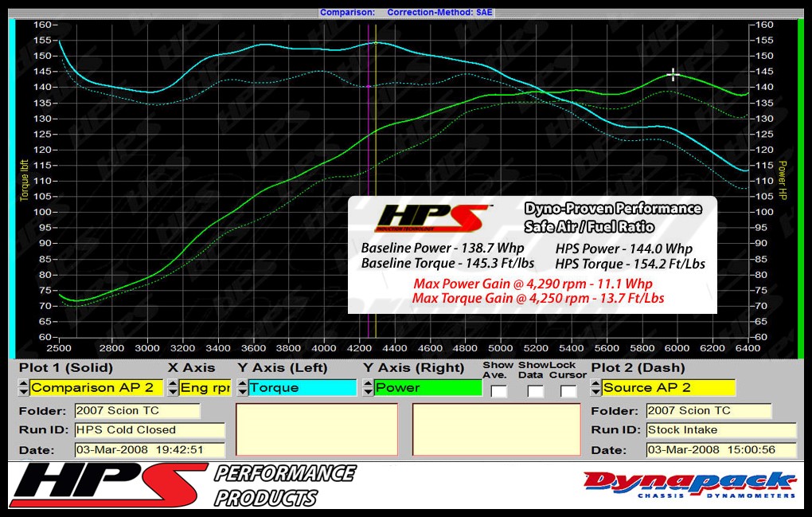Click the 'Safe Air / Fuel Ratio' heading
Image resolution: width=812 pixels, height=517 pixels.
[x=589, y=227]
